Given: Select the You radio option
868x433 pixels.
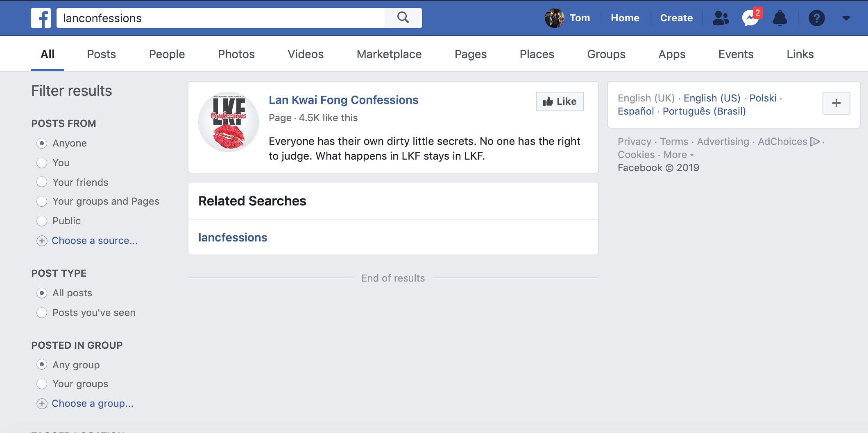Looking at the screenshot, I should 42,163.
